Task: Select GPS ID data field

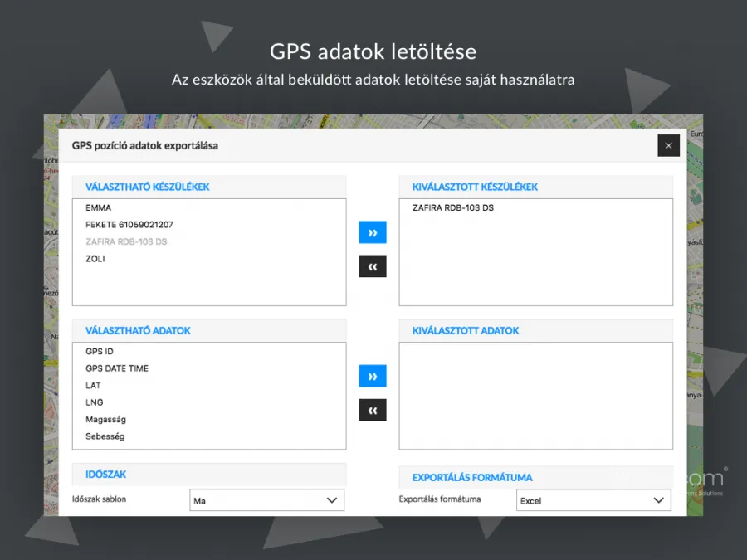Action: coord(209,352)
